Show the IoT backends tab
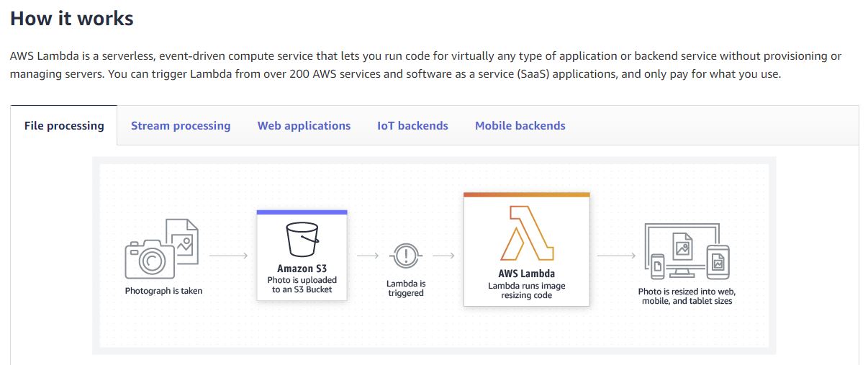This screenshot has width=868, height=365. click(x=412, y=126)
